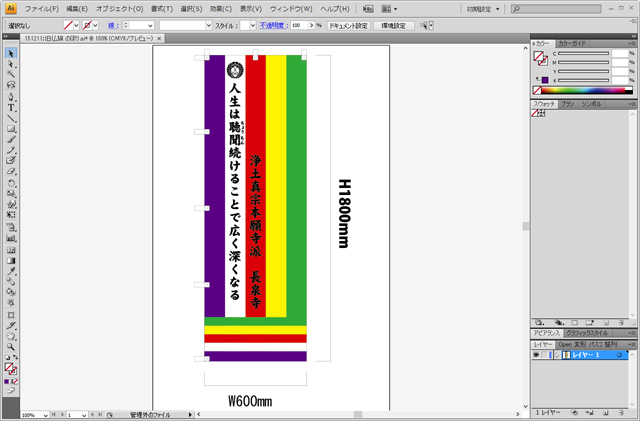The width and height of the screenshot is (640, 421).
Task: Open Adobe Bridge from the menu bar
Action: (x=368, y=9)
